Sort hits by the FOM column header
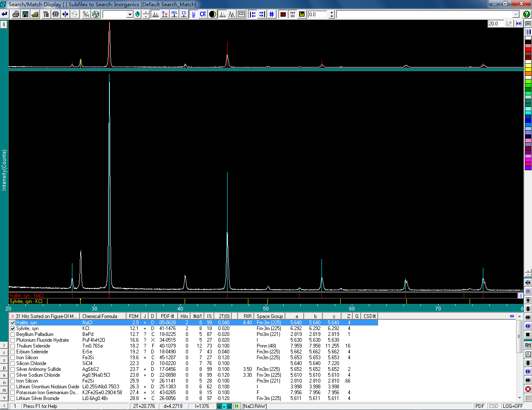This screenshot has height=410, width=532. click(x=134, y=316)
